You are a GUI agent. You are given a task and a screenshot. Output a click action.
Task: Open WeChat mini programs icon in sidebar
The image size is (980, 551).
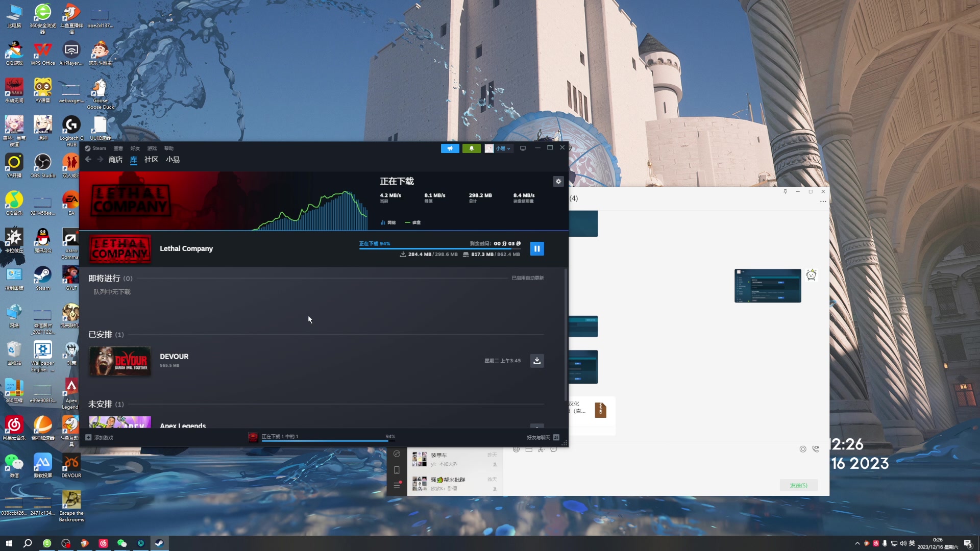pos(397,454)
